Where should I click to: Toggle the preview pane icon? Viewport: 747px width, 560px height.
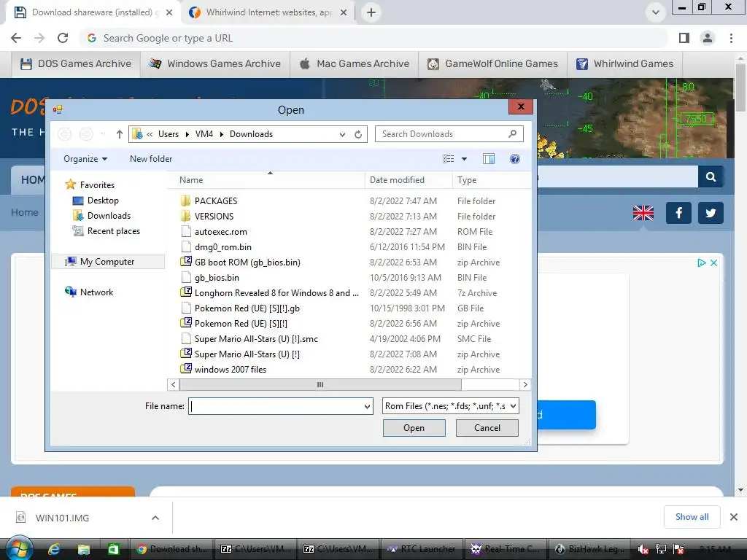(489, 159)
